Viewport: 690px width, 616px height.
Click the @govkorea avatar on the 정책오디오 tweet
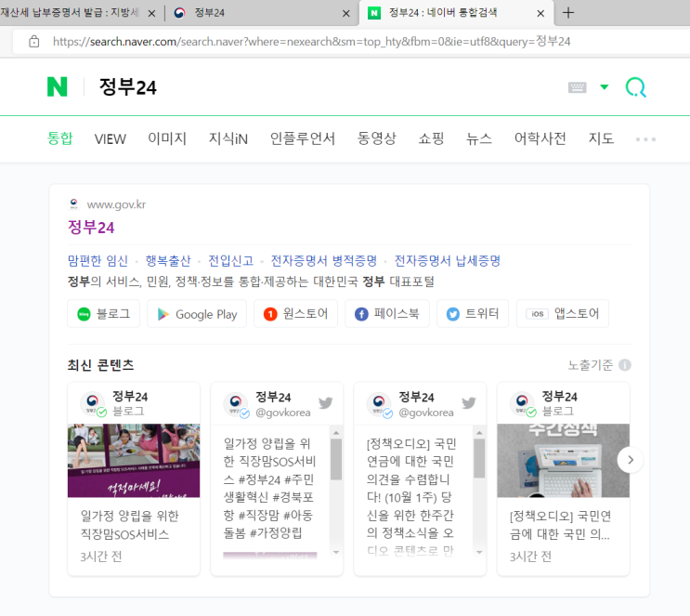pos(379,404)
